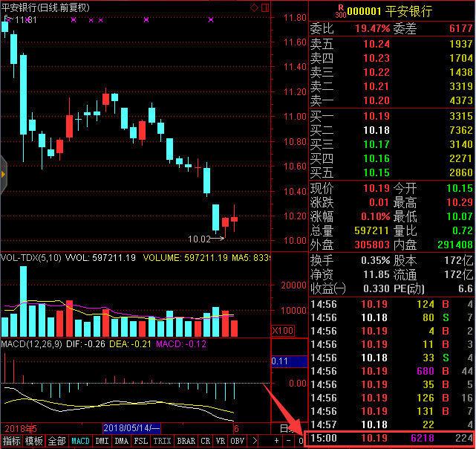The width and height of the screenshot is (476, 449).
Task: Click 买五 bid price 10.15
Action: [376, 172]
